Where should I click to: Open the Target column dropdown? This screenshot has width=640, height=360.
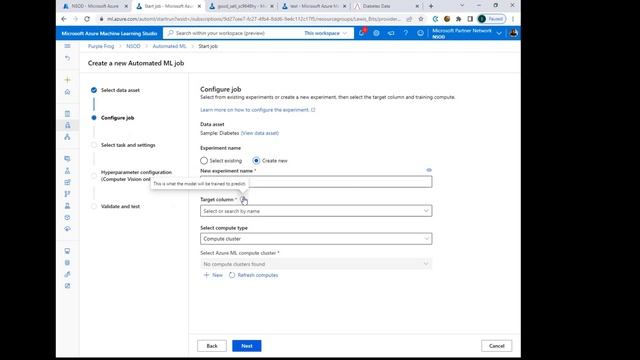[316, 211]
